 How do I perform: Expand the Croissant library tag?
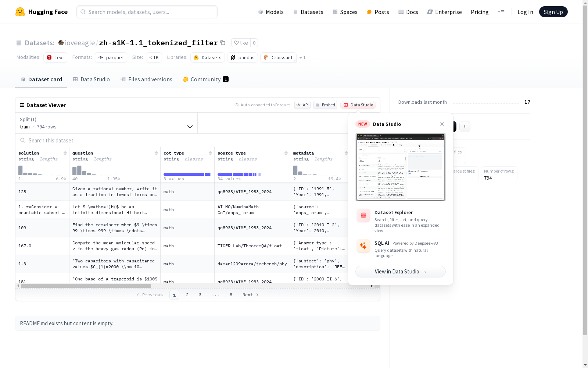tap(278, 57)
